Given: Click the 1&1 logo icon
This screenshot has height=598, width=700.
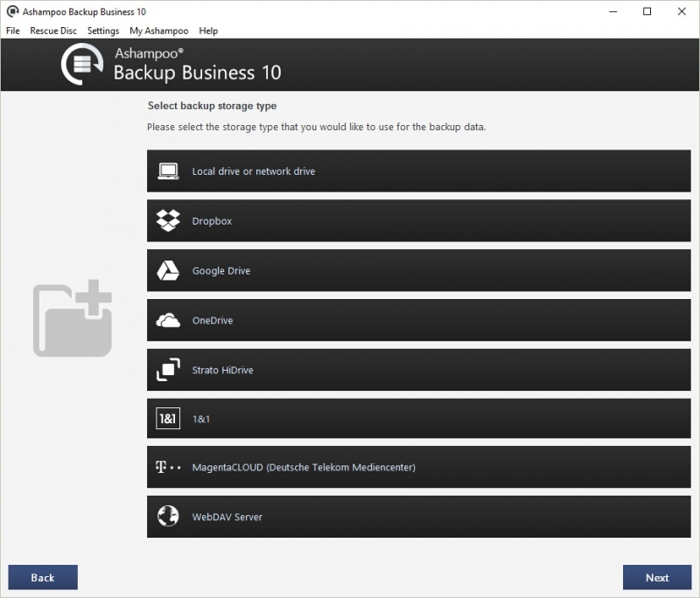Looking at the screenshot, I should click(168, 418).
